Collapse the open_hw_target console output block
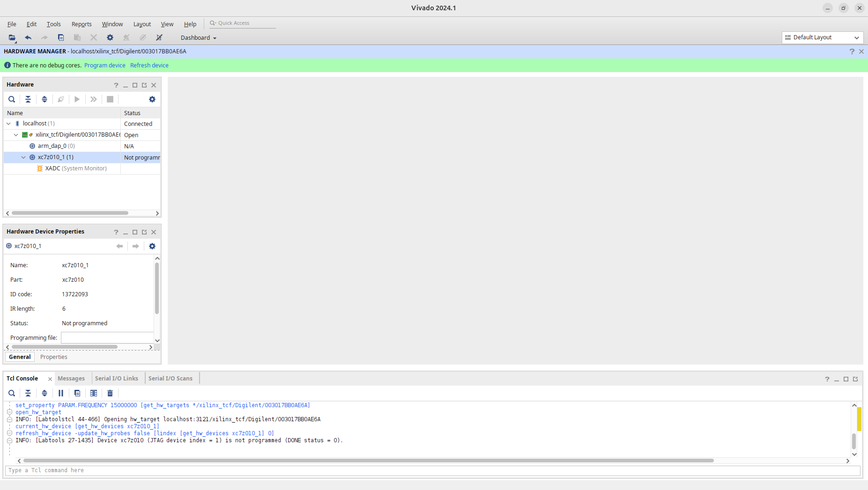This screenshot has width=868, height=490. [9, 412]
